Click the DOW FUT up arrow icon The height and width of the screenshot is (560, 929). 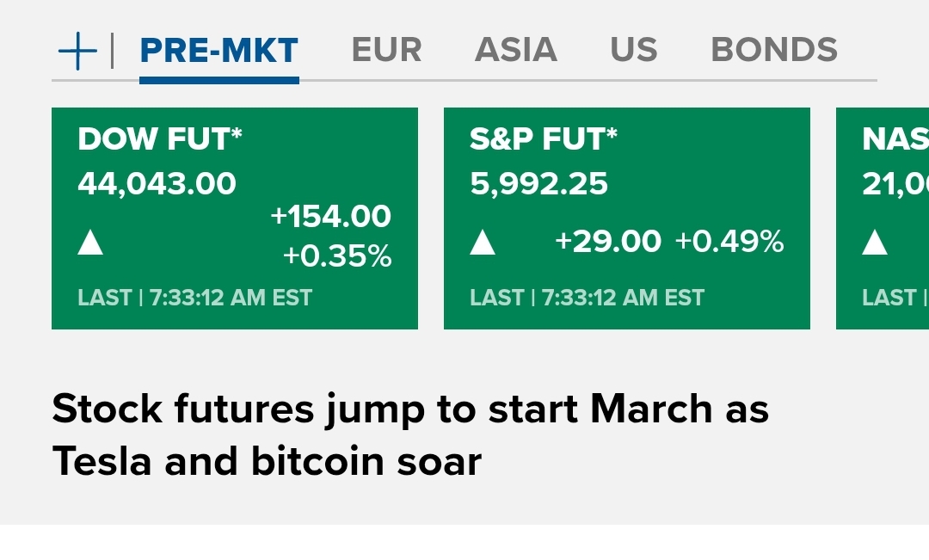pyautogui.click(x=90, y=243)
